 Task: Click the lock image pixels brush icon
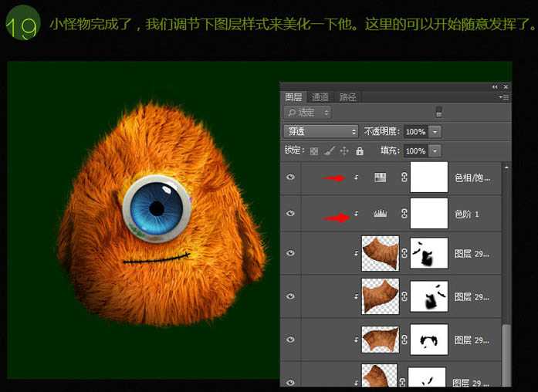329,151
